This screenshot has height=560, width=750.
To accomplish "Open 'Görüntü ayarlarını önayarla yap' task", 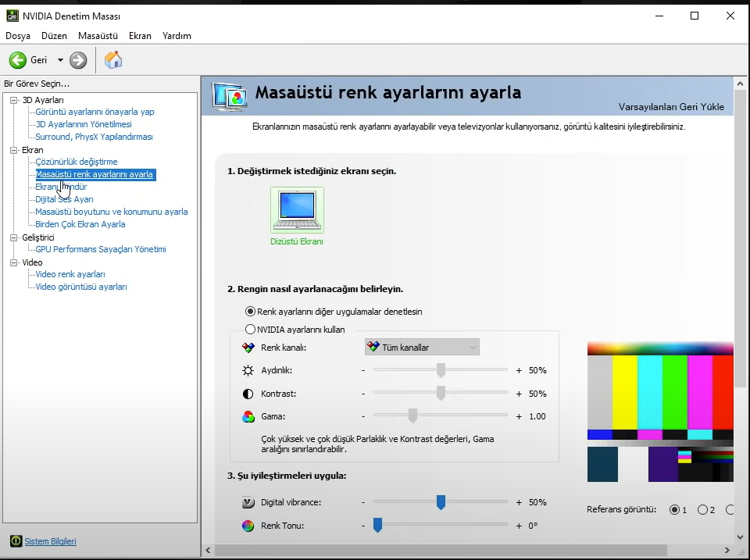I will tap(95, 112).
